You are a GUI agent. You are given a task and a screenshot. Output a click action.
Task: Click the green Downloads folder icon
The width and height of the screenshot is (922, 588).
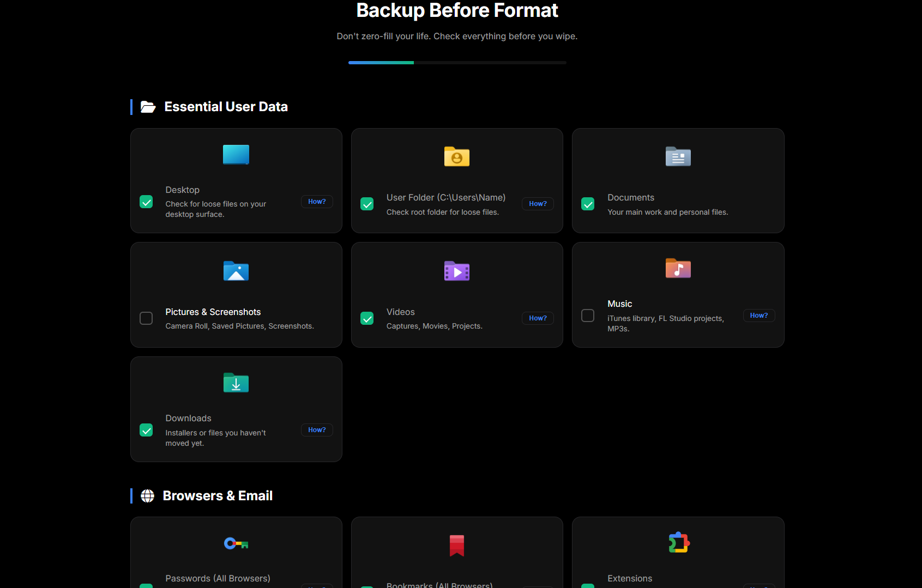point(236,383)
